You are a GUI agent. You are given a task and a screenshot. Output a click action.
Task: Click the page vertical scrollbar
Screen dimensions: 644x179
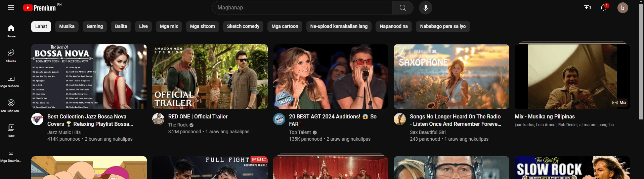coord(641,62)
